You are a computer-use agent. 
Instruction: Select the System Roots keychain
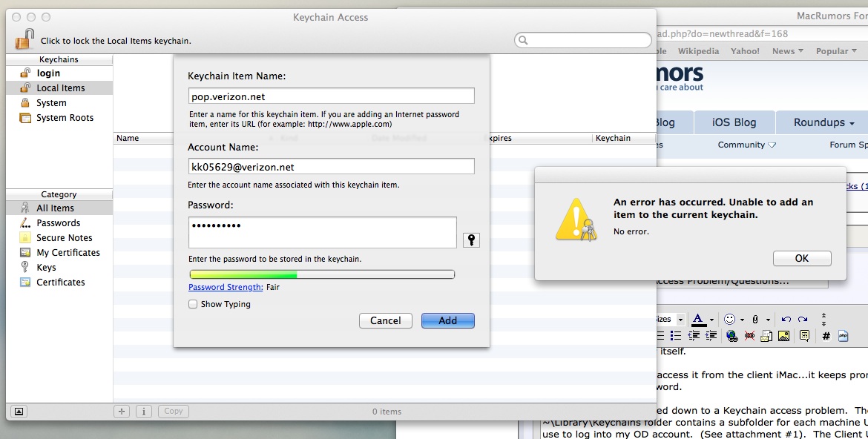(59, 118)
